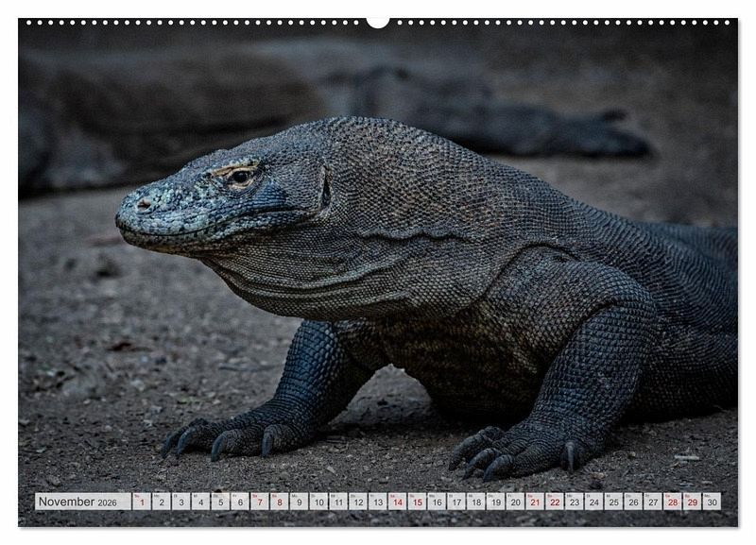Click red-marked day 14 in the calendar
Screen dimensions: 756x545
pyautogui.click(x=397, y=502)
